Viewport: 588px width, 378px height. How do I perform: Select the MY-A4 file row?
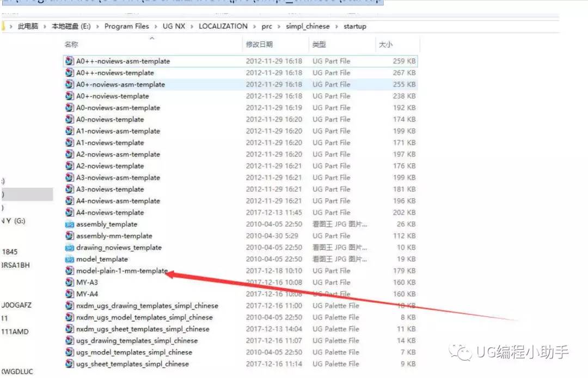point(240,294)
